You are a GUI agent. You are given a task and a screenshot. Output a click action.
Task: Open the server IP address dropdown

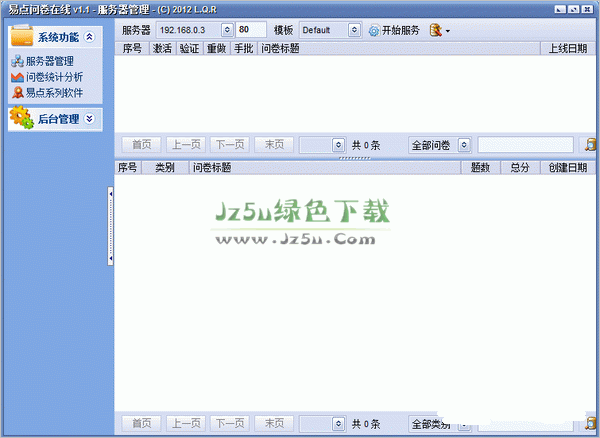(x=227, y=30)
